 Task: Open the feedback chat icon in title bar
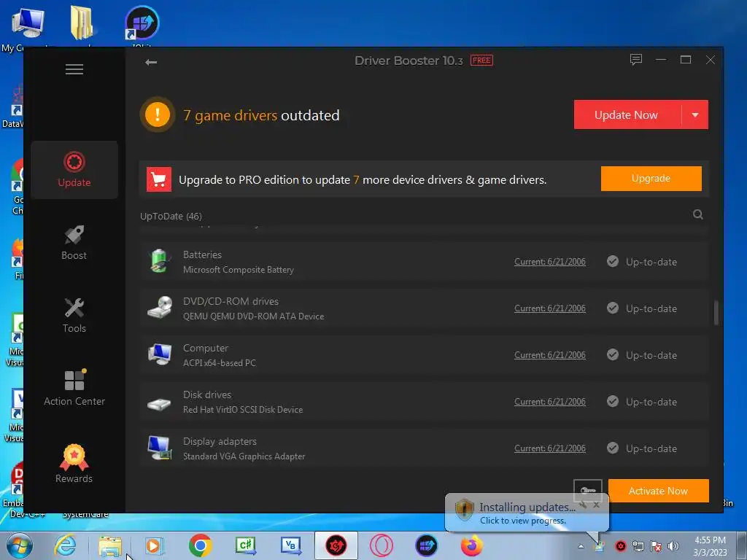[x=636, y=60]
